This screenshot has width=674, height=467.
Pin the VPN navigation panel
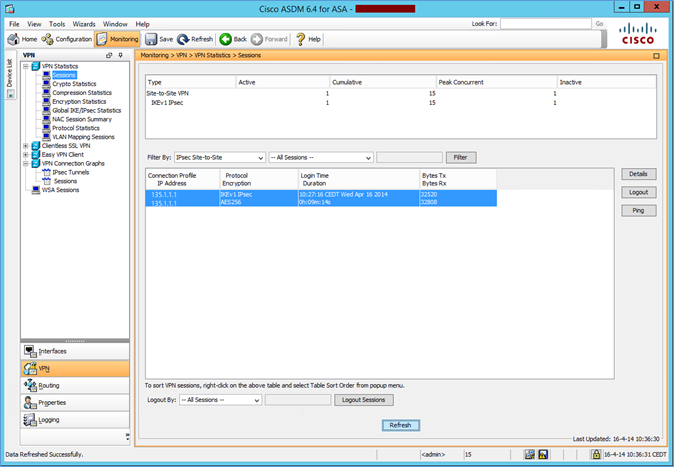point(121,55)
